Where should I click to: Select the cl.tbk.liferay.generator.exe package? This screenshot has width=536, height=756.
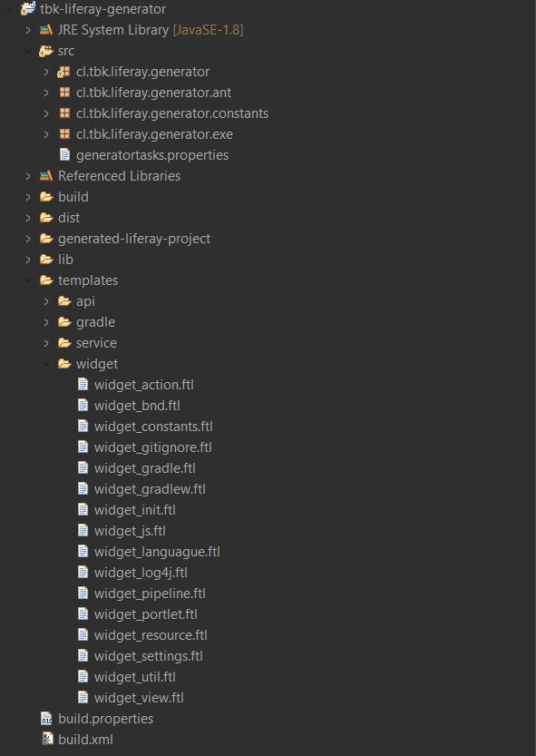154,134
